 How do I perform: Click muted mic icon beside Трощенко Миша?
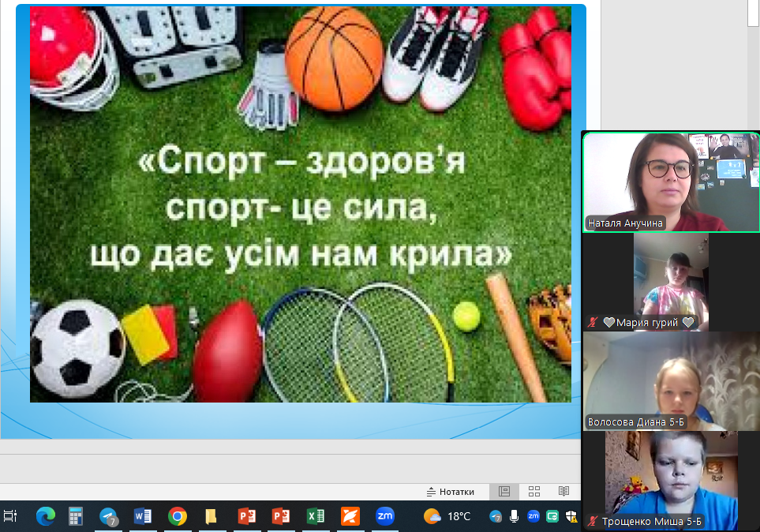click(593, 521)
